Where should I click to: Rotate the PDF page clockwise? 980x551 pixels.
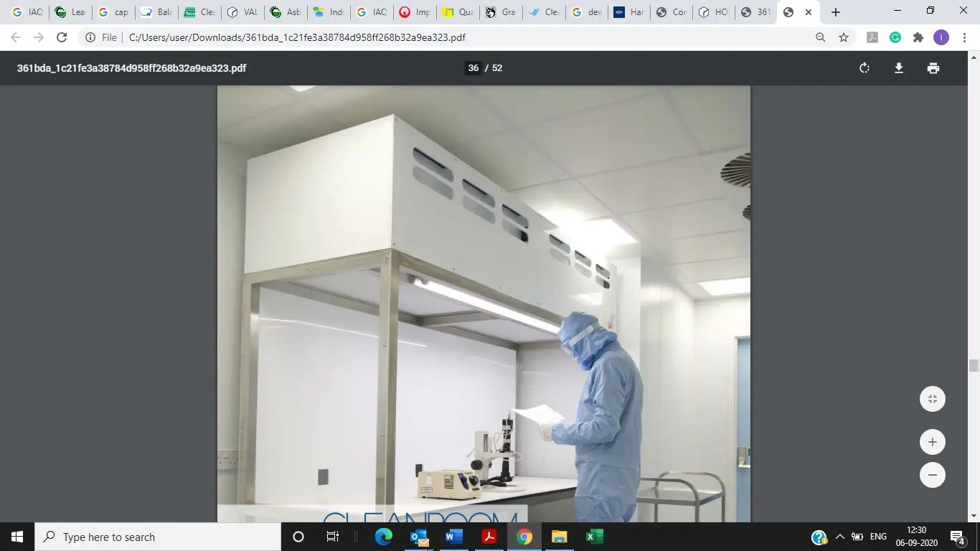point(863,68)
